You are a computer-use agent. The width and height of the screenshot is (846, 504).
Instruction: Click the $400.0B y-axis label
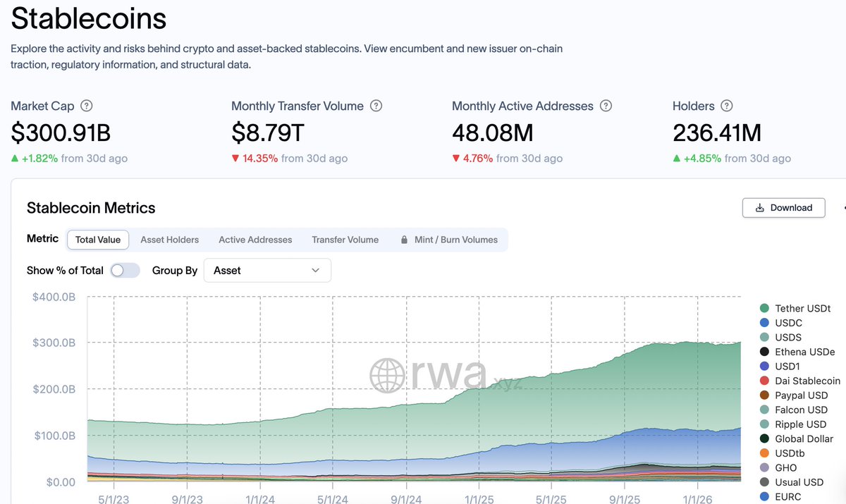54,297
